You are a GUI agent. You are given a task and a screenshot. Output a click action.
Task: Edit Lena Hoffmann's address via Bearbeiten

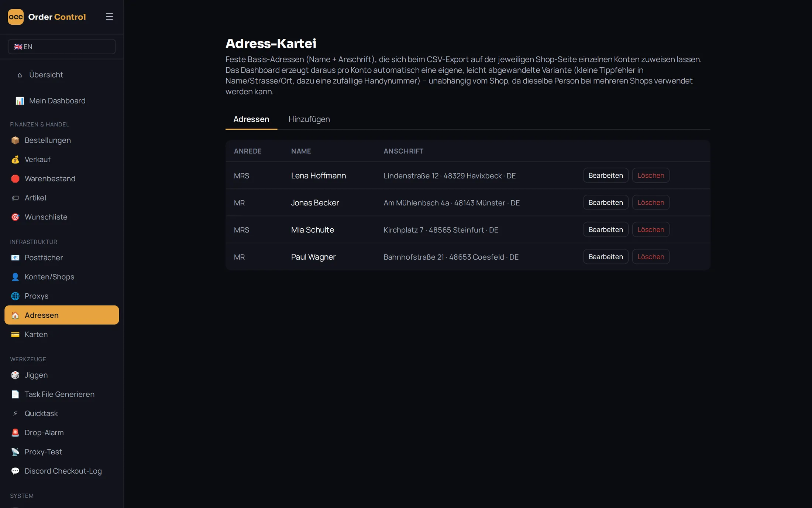coord(606,175)
